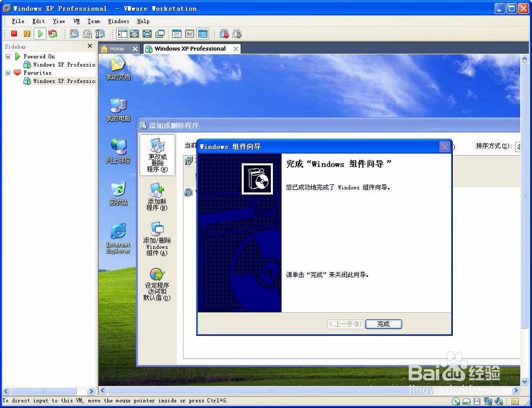Click the sound device status icon

[x=498, y=401]
